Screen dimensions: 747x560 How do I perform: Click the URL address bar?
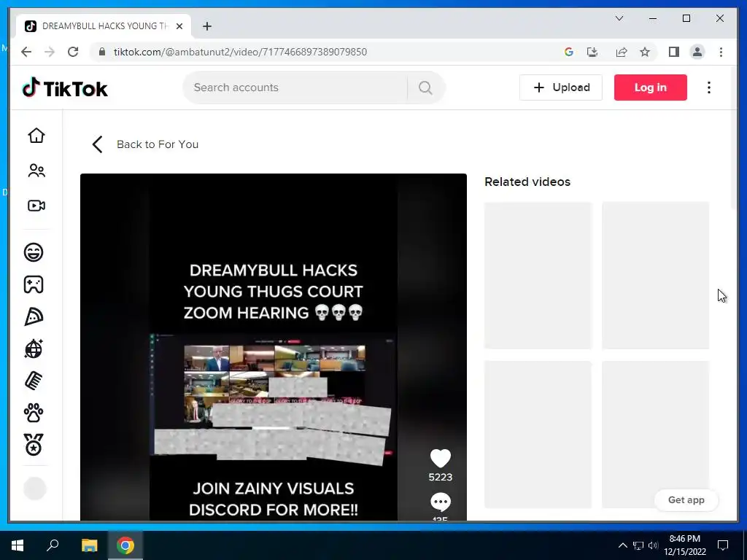tap(329, 52)
